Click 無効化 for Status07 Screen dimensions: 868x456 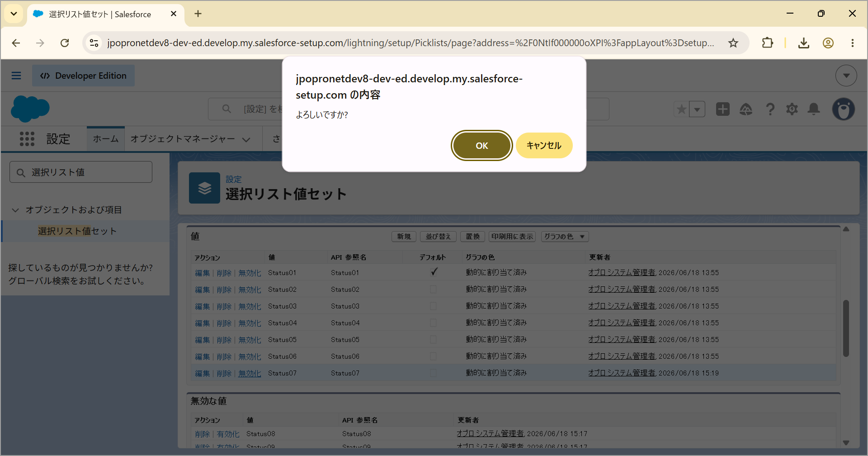[250, 373]
